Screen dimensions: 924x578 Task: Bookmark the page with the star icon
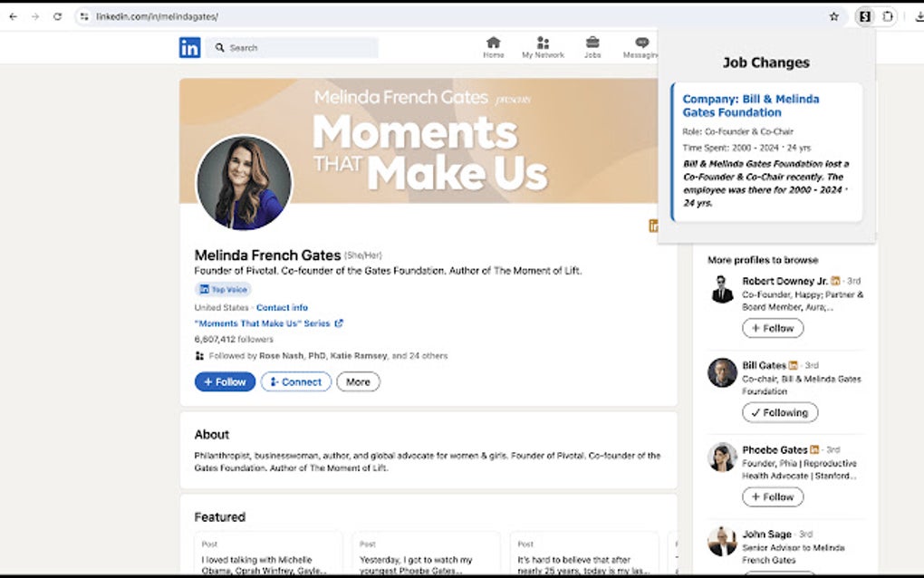coord(833,15)
